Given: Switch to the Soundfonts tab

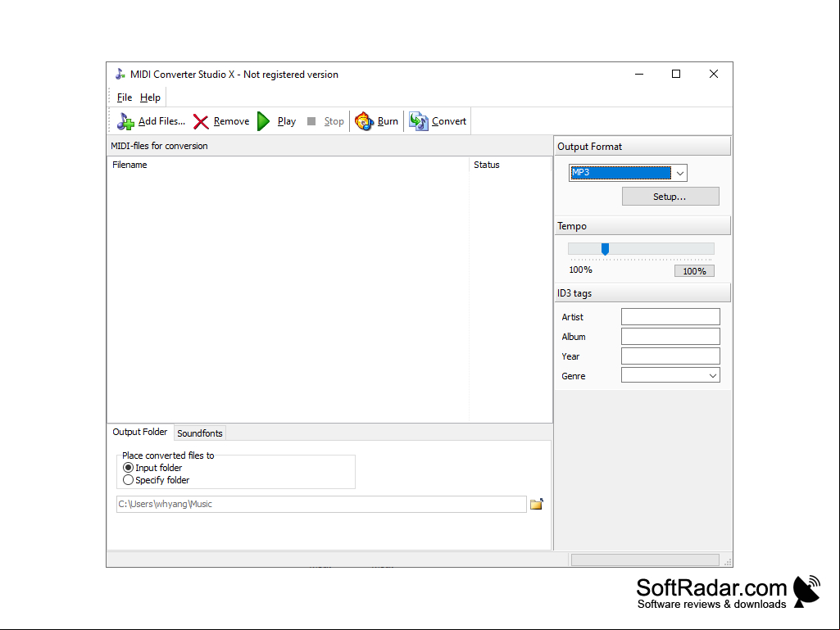Looking at the screenshot, I should 200,433.
